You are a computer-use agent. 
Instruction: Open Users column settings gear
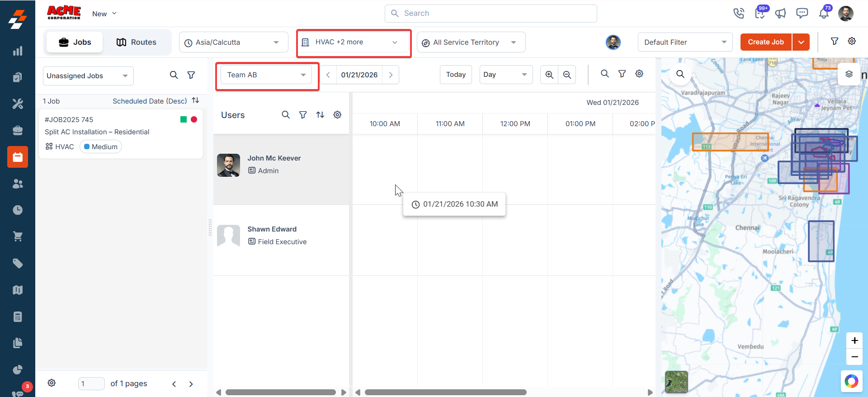click(x=337, y=115)
